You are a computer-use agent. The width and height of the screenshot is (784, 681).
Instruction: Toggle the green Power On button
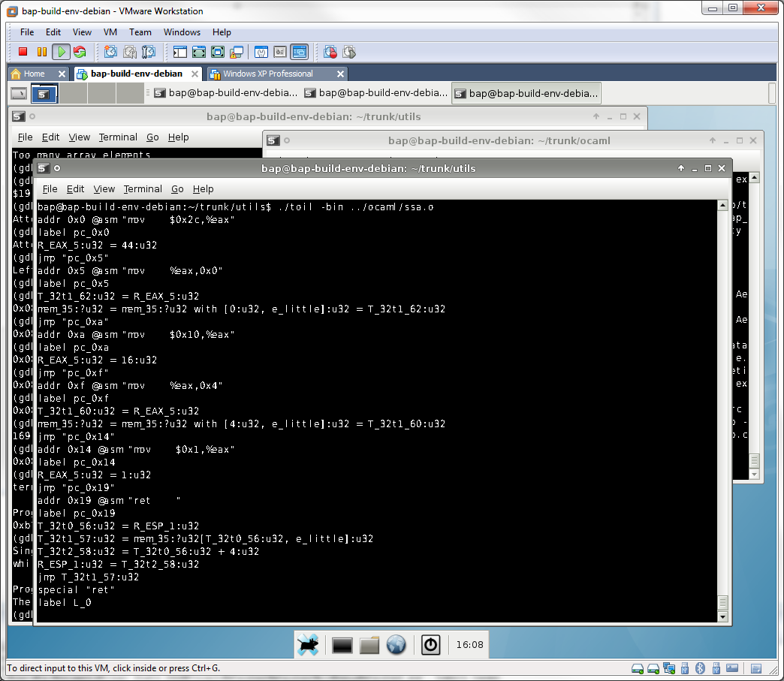click(61, 52)
